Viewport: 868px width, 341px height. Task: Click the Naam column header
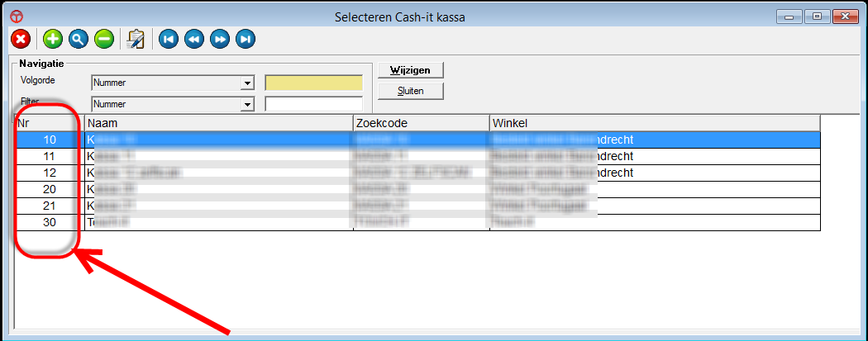(219, 123)
